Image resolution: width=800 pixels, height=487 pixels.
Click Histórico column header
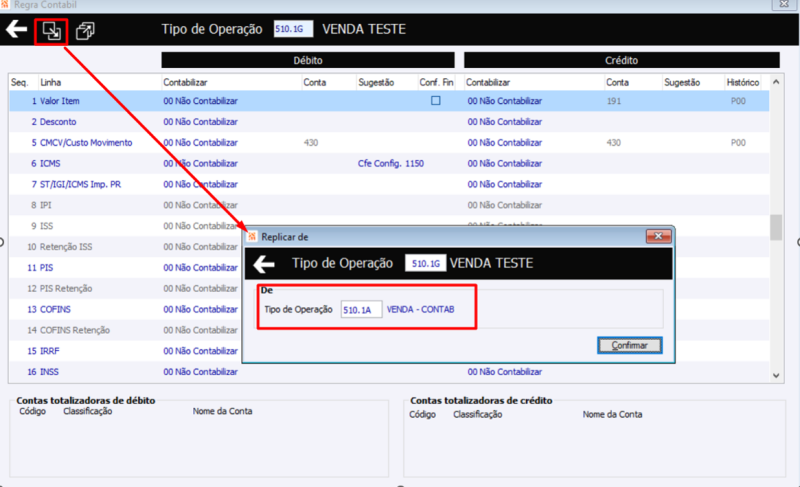pyautogui.click(x=743, y=82)
